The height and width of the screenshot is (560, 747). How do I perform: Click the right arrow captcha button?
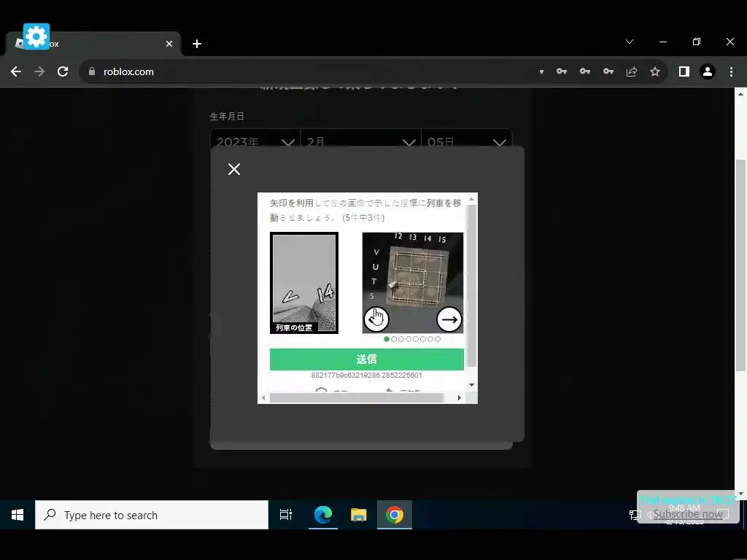[449, 319]
